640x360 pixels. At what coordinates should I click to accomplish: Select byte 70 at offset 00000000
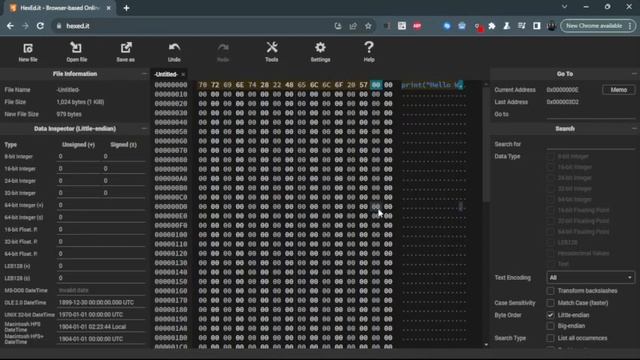tap(202, 85)
